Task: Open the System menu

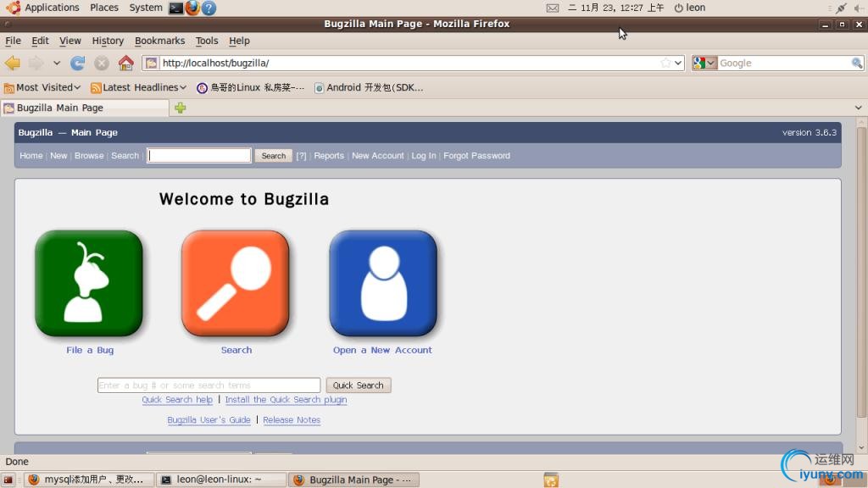Action: click(x=146, y=8)
